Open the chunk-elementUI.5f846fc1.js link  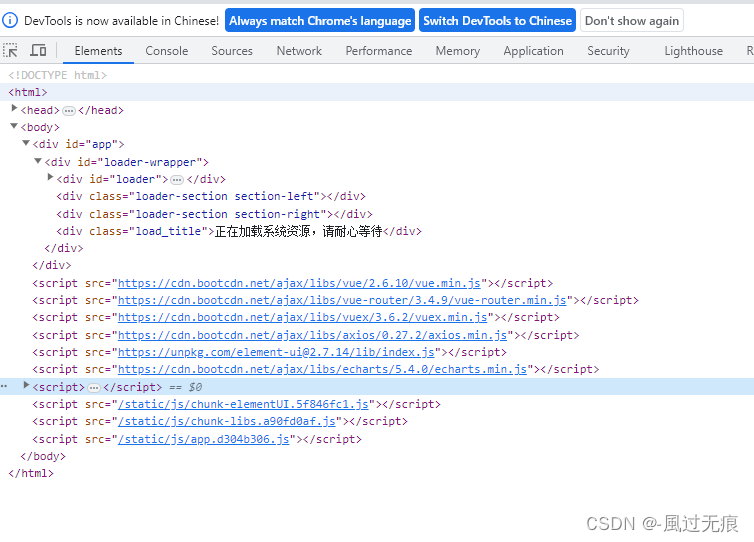[243, 404]
